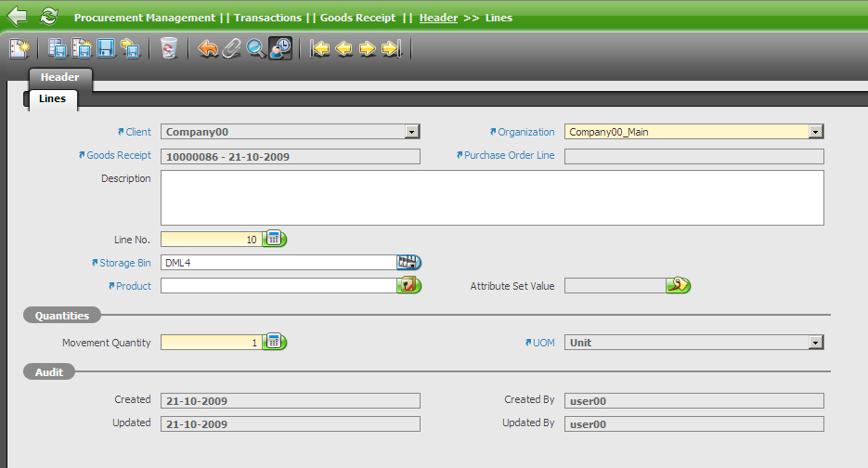Open the Storage Bin label link
The image size is (868, 468).
point(124,263)
